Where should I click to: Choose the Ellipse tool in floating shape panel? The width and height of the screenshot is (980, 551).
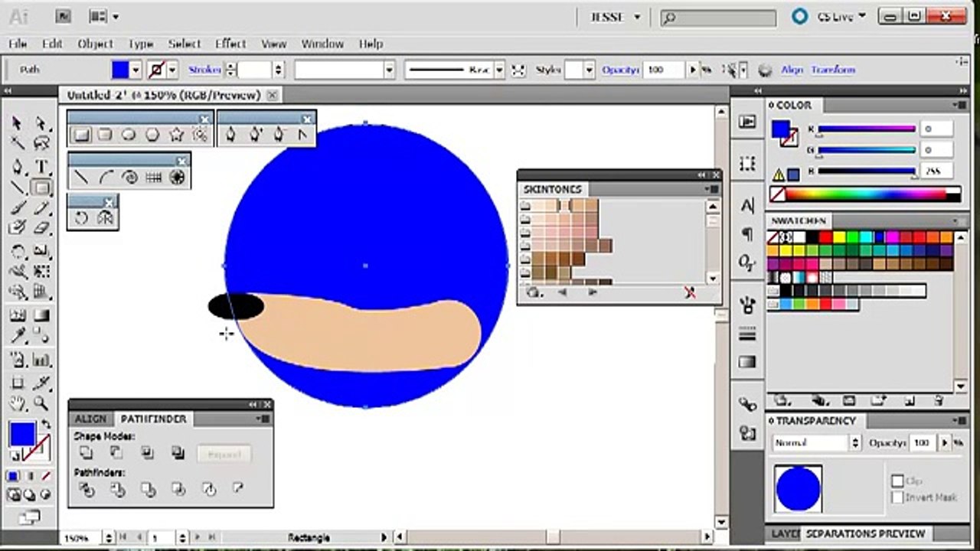129,135
